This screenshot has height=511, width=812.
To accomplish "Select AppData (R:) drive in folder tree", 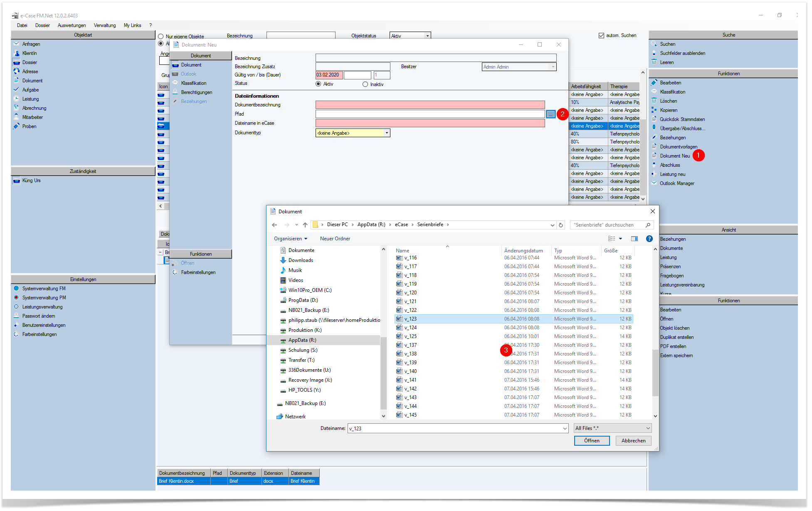I will (302, 340).
